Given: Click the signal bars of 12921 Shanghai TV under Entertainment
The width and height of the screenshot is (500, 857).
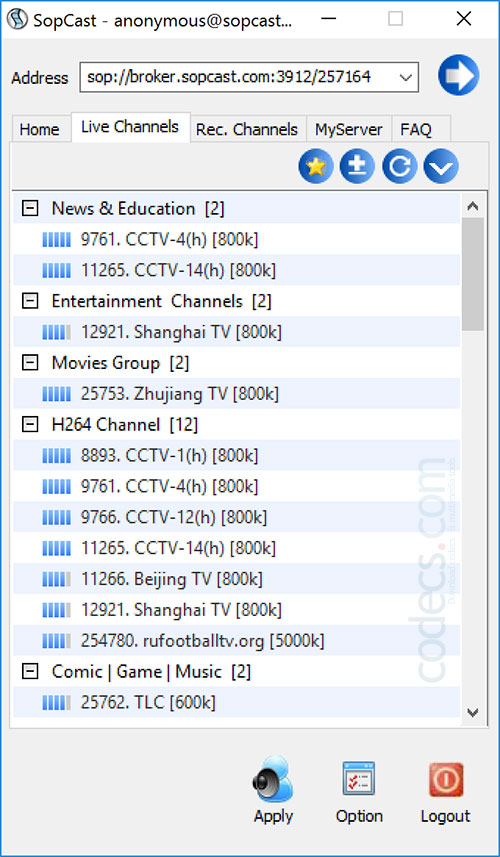Looking at the screenshot, I should 56,332.
